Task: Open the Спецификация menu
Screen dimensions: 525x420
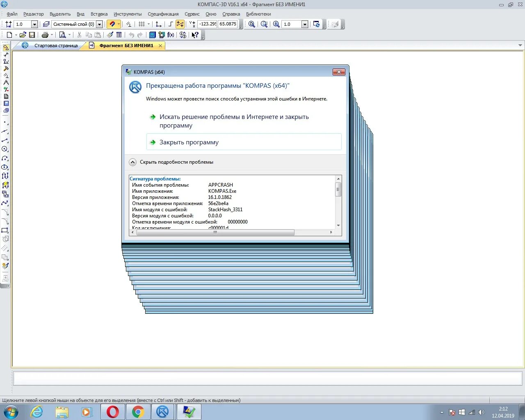Action: pyautogui.click(x=163, y=14)
